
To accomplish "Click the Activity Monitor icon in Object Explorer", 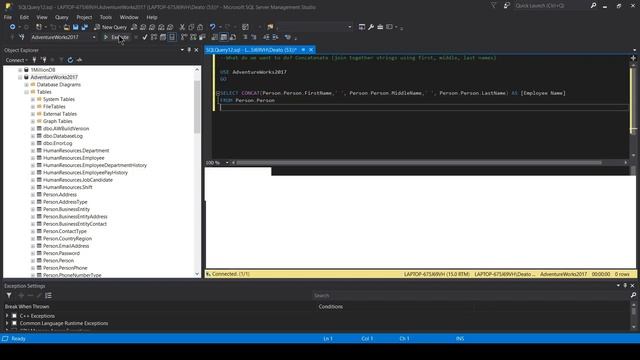I will [79, 60].
